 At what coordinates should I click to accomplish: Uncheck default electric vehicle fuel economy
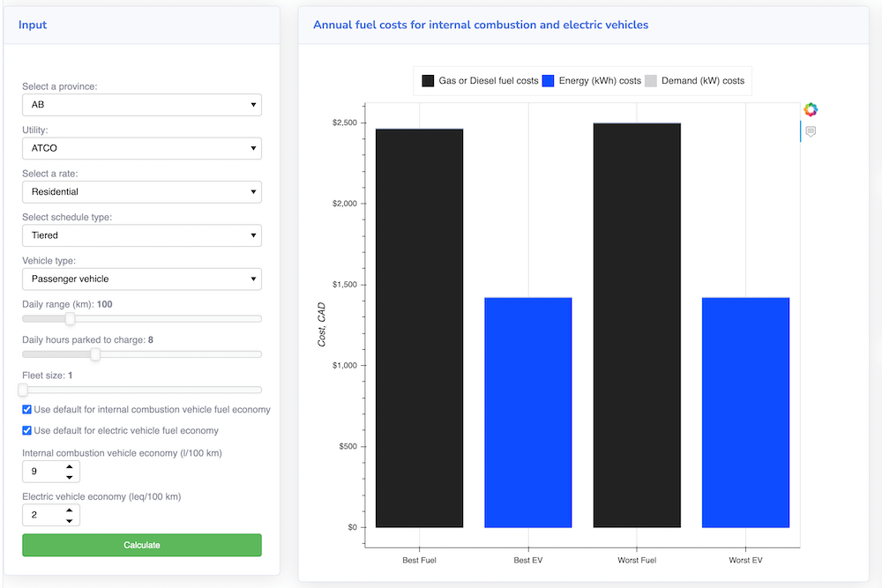click(x=27, y=431)
